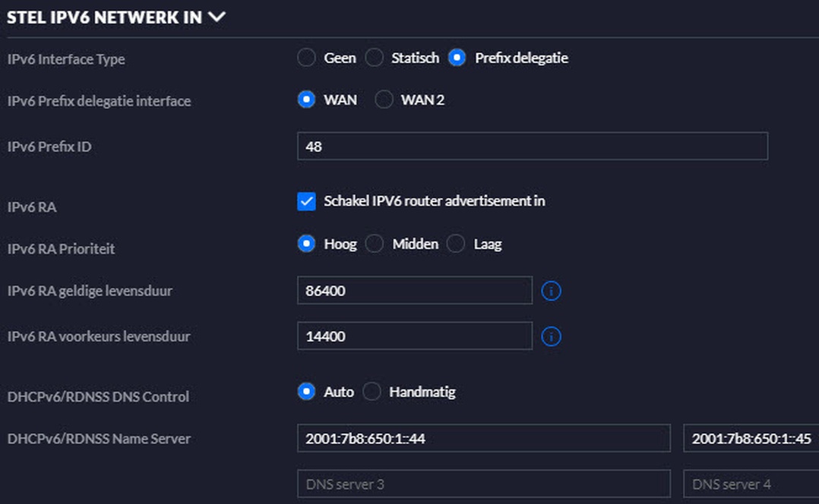Select the IPv6 RA geldige levensduur value 86400
This screenshot has width=819, height=504.
point(414,291)
